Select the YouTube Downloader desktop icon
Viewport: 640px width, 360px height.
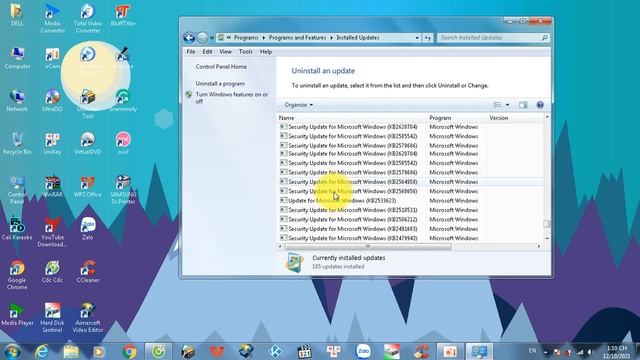[x=52, y=232]
